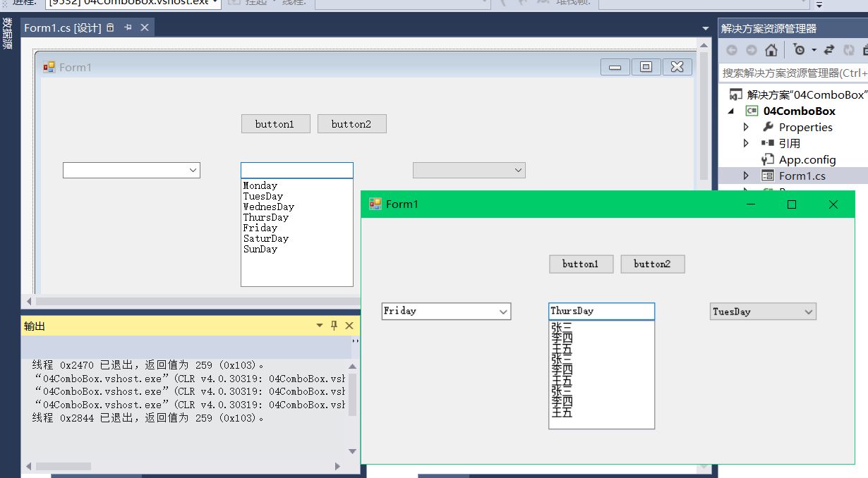The height and width of the screenshot is (478, 868).
Task: Expand the 引用 references node
Action: 746,143
